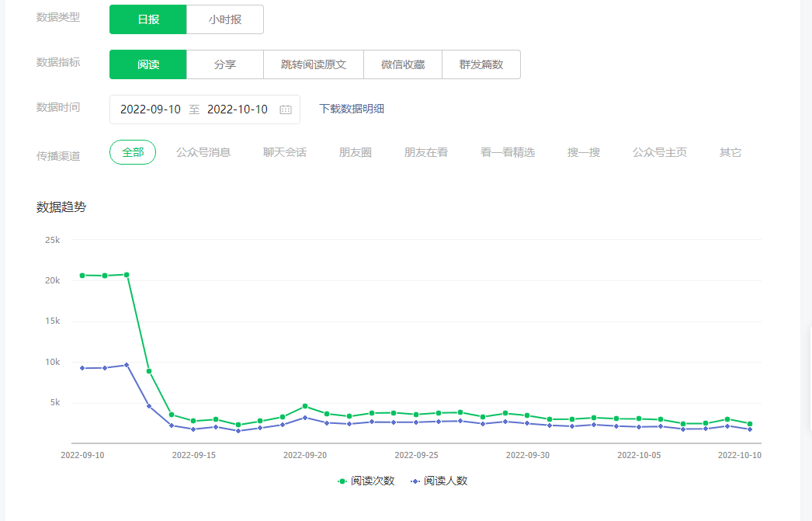Screen dimensions: 812x521
Task: Toggle the 阅读次数 legend series
Action: (x=366, y=481)
